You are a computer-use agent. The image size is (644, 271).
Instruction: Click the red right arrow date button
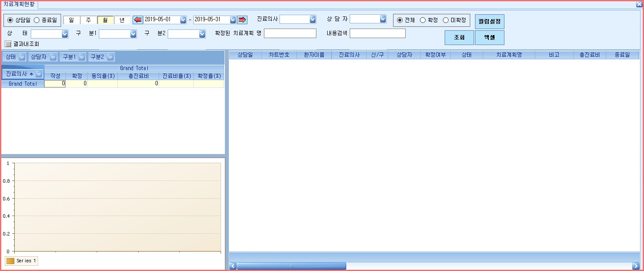pos(242,20)
